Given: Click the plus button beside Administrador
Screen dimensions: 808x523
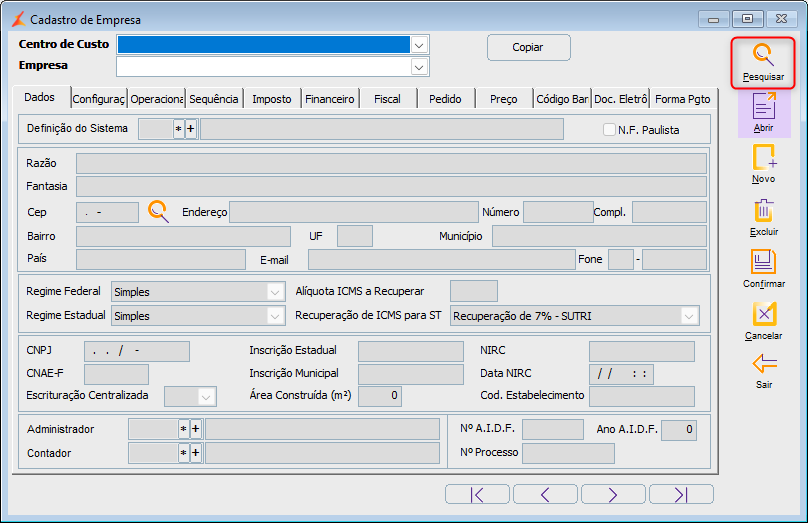Looking at the screenshot, I should pos(195,429).
